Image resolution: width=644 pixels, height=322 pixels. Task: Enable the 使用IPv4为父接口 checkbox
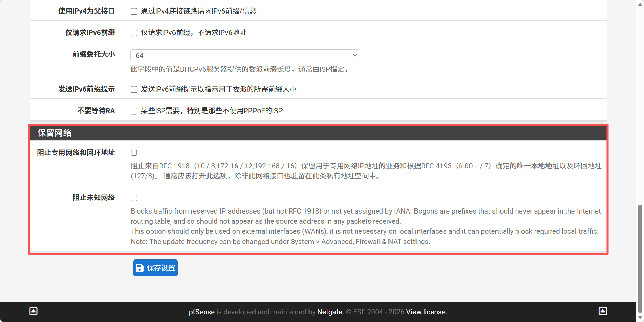[134, 11]
